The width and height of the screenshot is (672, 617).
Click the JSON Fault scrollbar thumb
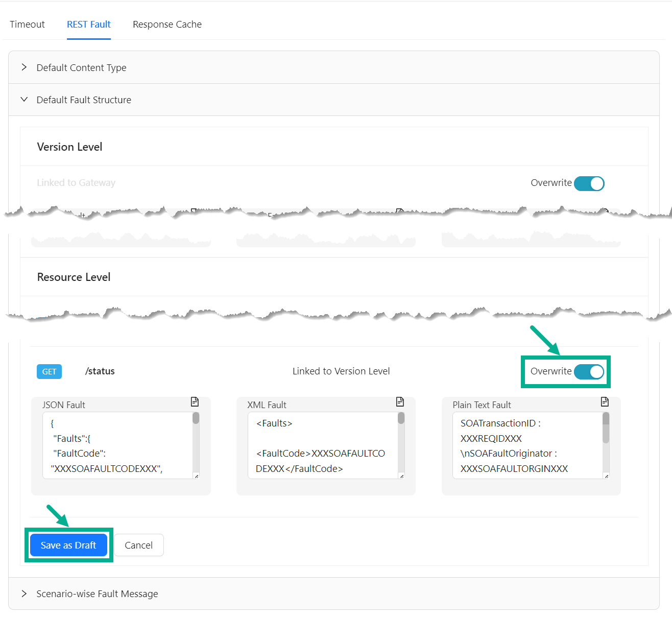[196, 419]
